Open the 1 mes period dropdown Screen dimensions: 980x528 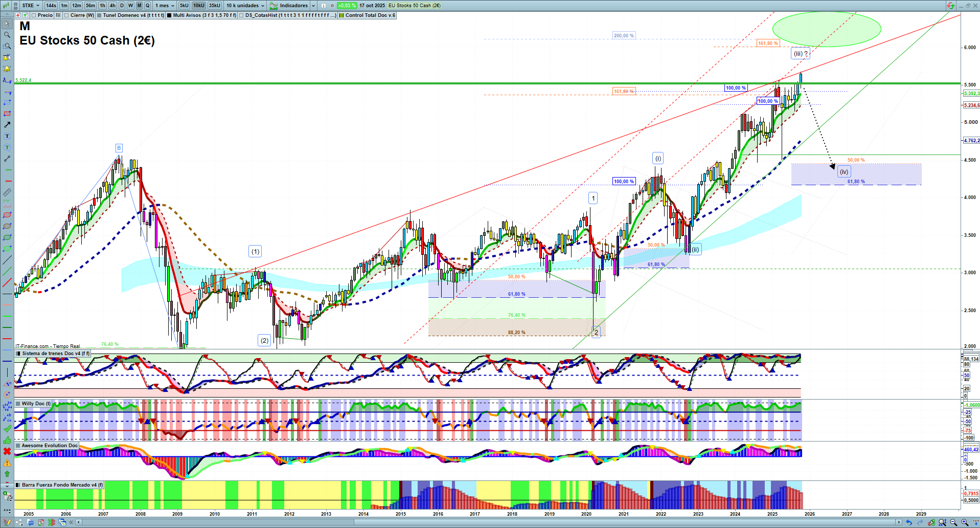165,6
